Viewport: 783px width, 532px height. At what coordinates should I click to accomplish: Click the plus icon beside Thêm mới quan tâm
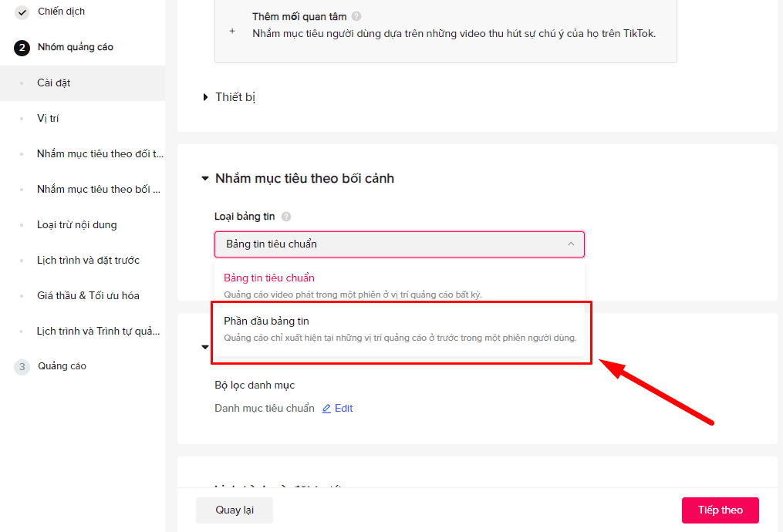tap(231, 32)
